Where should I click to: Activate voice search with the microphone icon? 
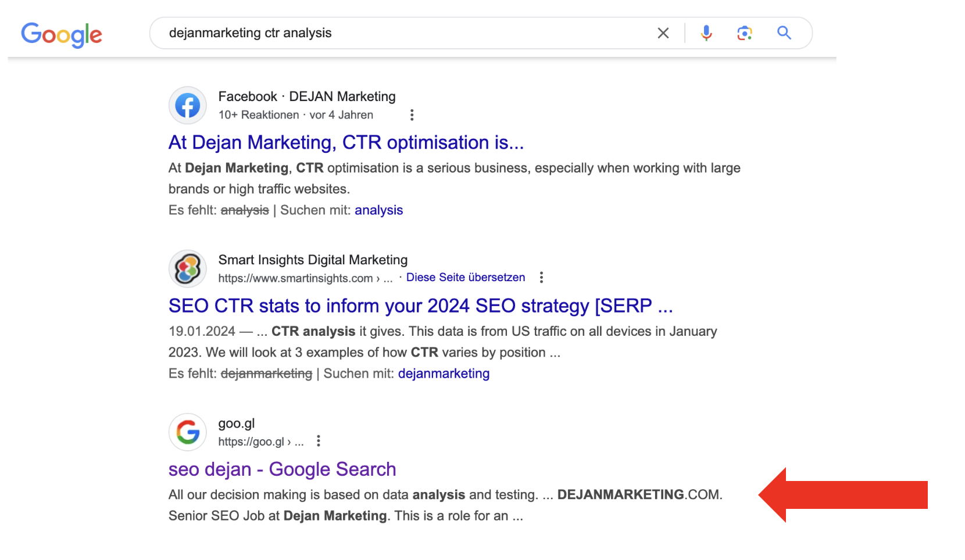coord(706,33)
